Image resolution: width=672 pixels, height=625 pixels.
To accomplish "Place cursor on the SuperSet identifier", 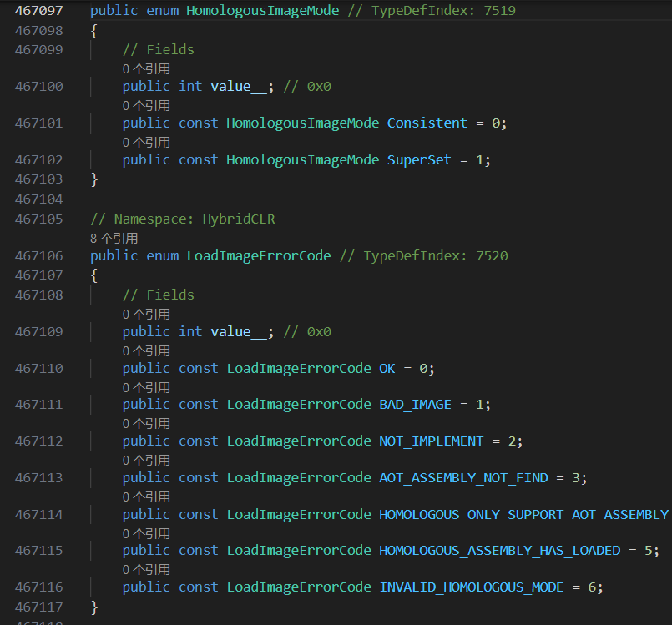I will [x=418, y=159].
